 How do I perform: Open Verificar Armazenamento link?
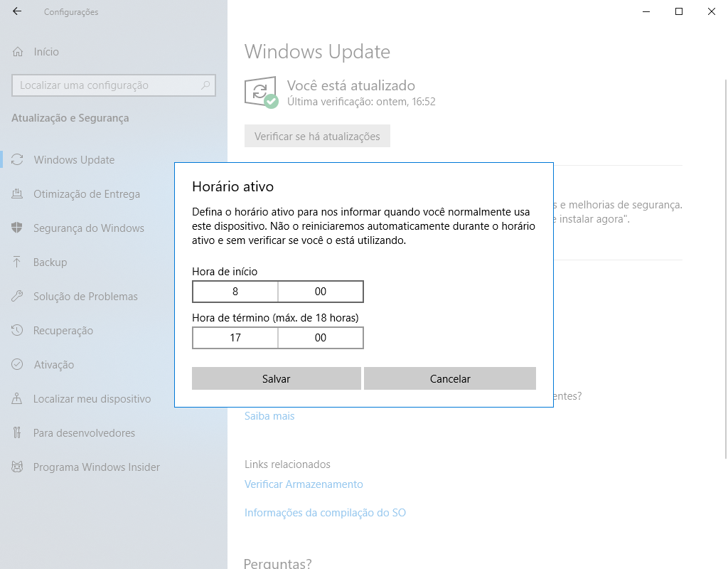tap(304, 484)
